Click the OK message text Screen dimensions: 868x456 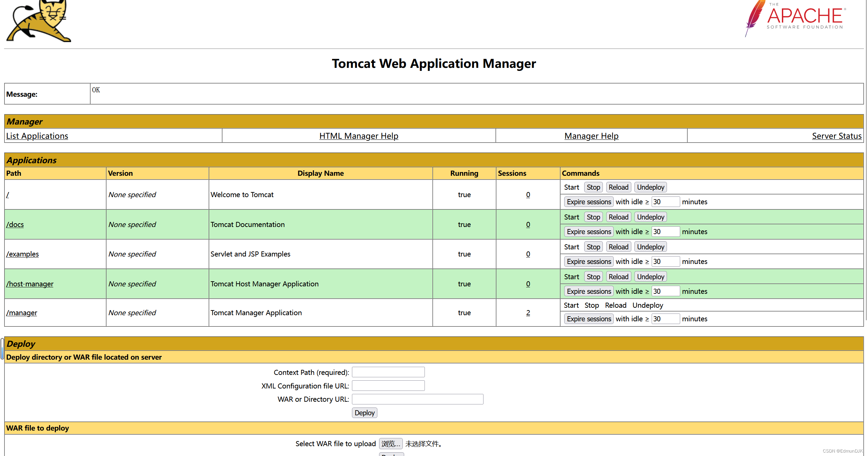(x=96, y=90)
